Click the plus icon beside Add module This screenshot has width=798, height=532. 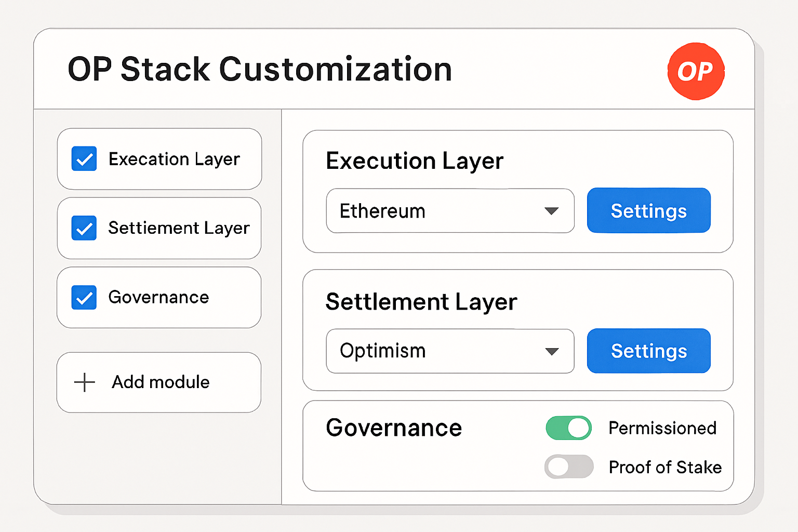tap(84, 382)
